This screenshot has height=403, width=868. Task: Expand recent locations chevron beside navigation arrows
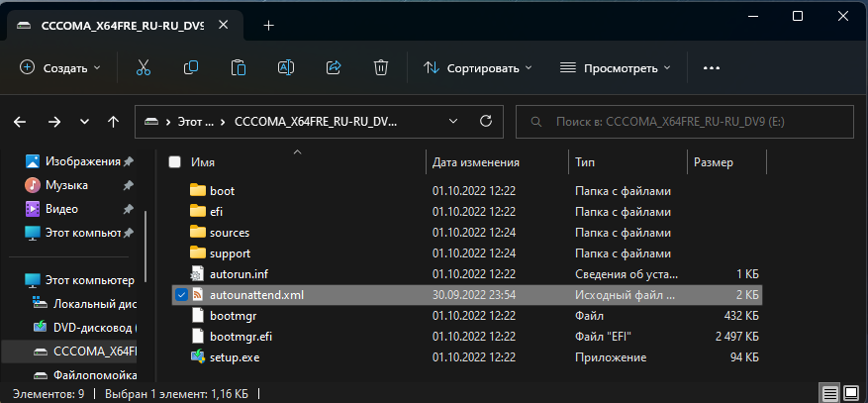tap(84, 122)
